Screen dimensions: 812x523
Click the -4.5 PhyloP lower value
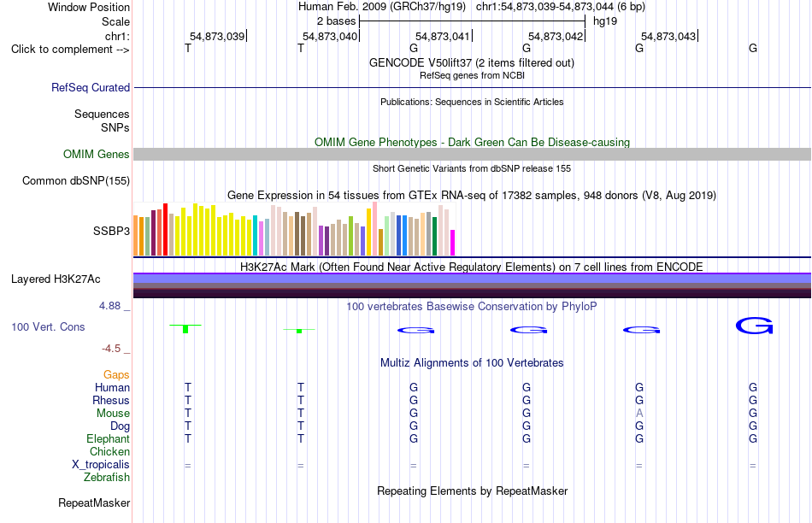pyautogui.click(x=111, y=349)
